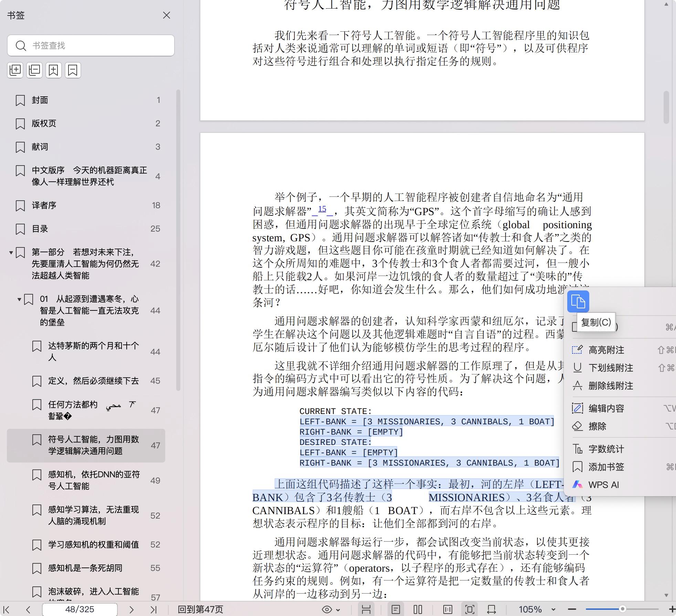The height and width of the screenshot is (616, 676).
Task: Collapse the 01 从起源到遭遇寒冬 chapter
Action: coord(20,299)
